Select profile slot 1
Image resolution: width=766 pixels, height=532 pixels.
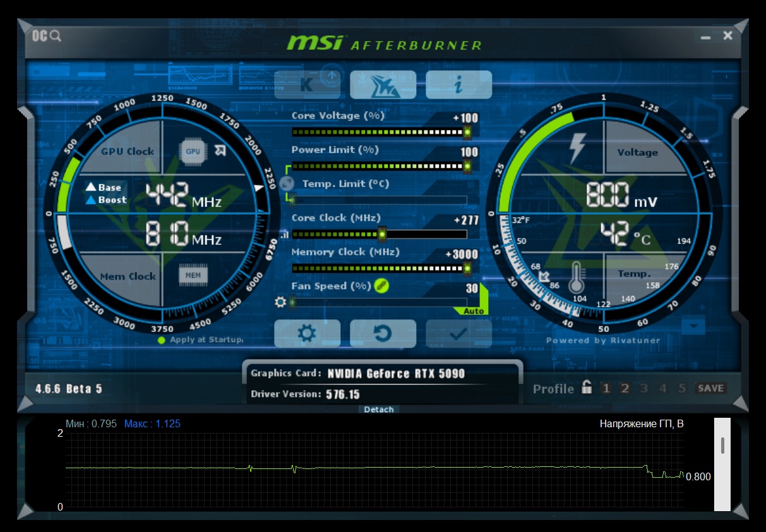click(606, 388)
